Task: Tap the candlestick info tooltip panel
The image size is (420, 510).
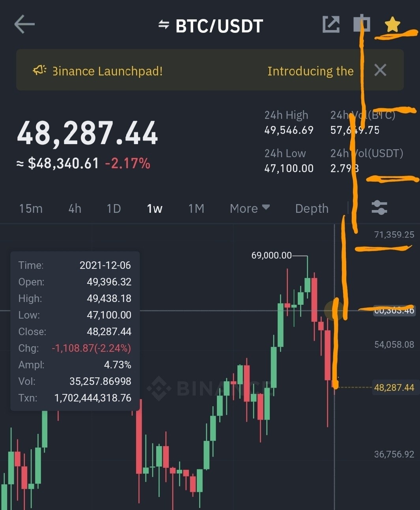Action: (x=75, y=331)
